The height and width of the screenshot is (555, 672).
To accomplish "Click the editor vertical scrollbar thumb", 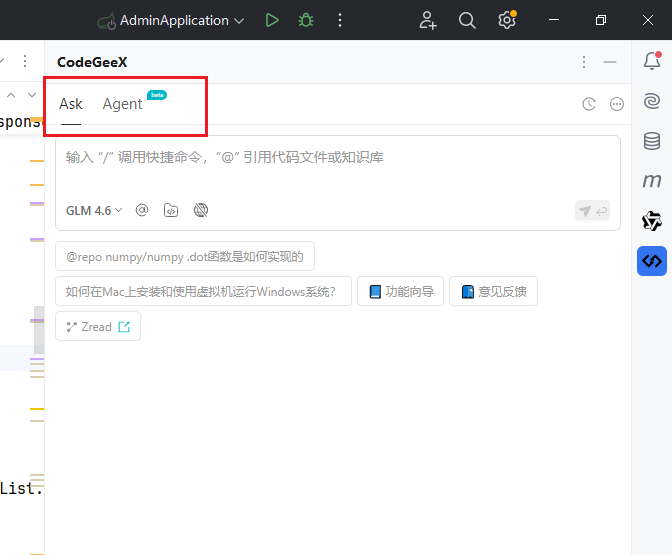I will click(x=39, y=330).
